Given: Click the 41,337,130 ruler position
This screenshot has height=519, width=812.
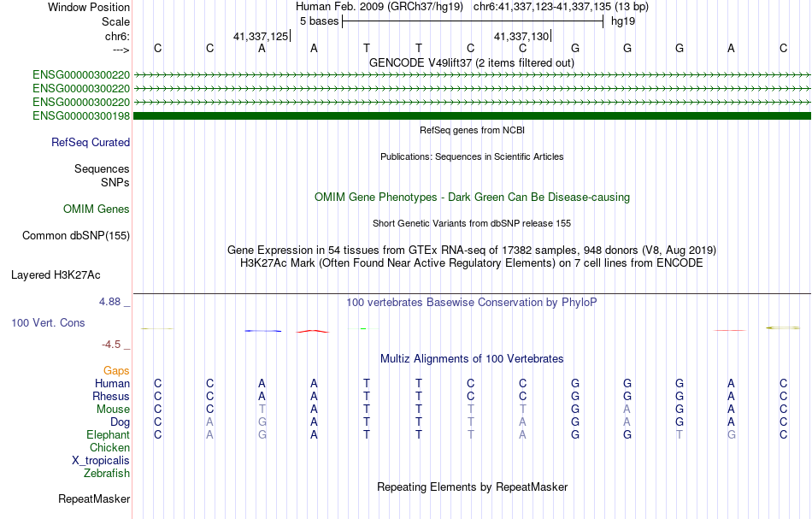Looking at the screenshot, I should coord(521,36).
